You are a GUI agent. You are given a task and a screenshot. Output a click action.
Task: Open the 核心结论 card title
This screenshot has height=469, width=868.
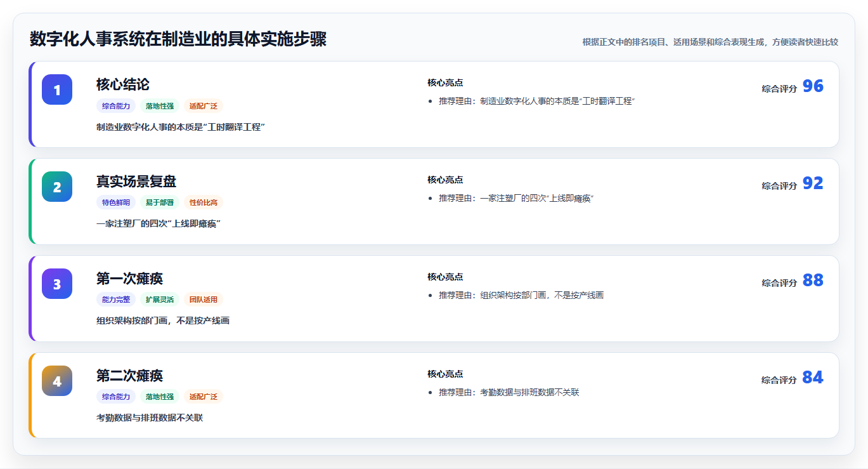123,84
